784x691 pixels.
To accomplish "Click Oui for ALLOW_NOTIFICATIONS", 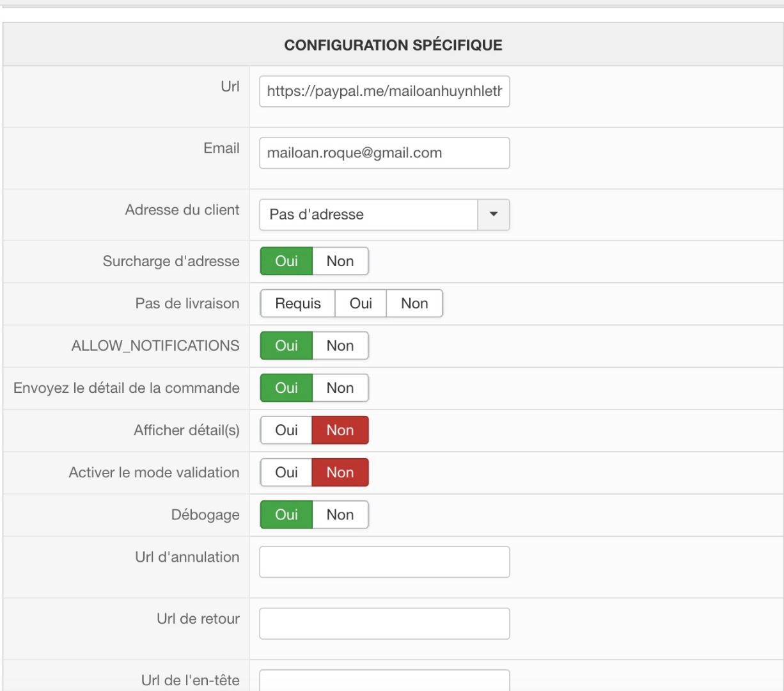I will (286, 345).
